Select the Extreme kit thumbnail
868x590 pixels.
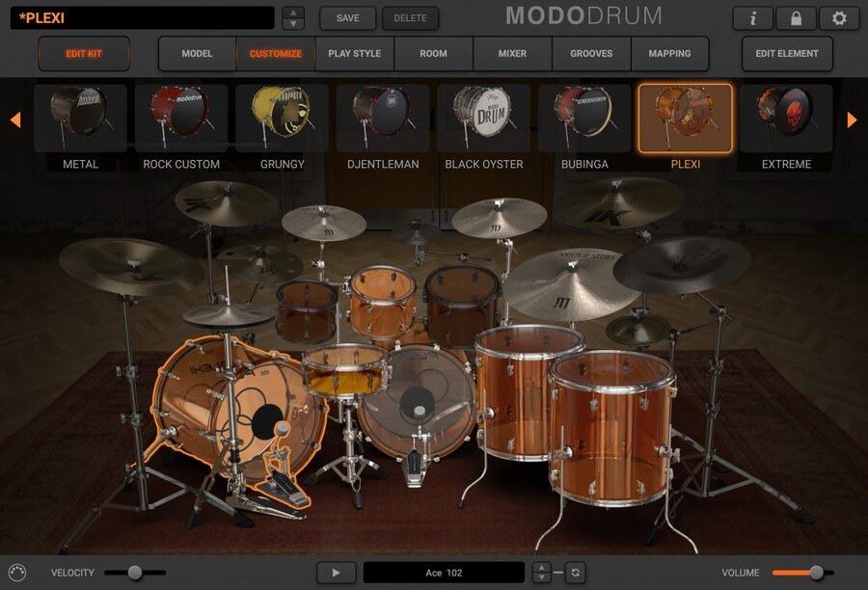click(x=785, y=118)
